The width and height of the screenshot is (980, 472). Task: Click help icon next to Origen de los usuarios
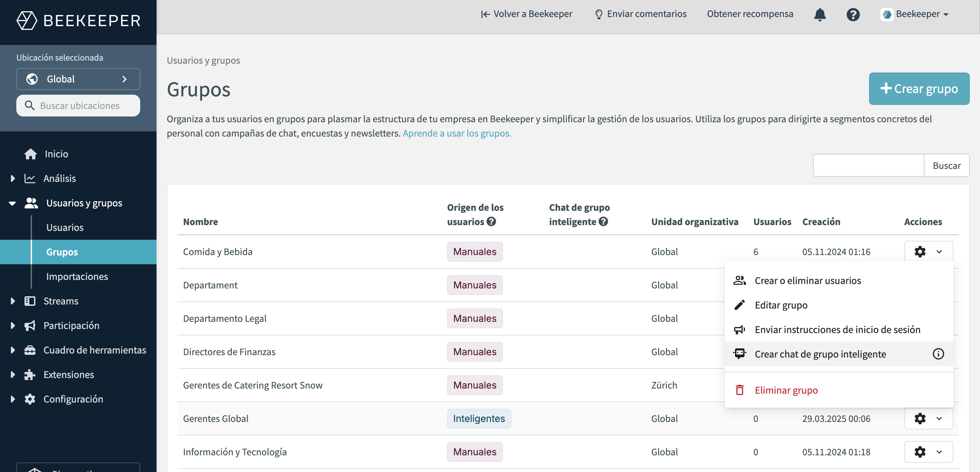[491, 222]
